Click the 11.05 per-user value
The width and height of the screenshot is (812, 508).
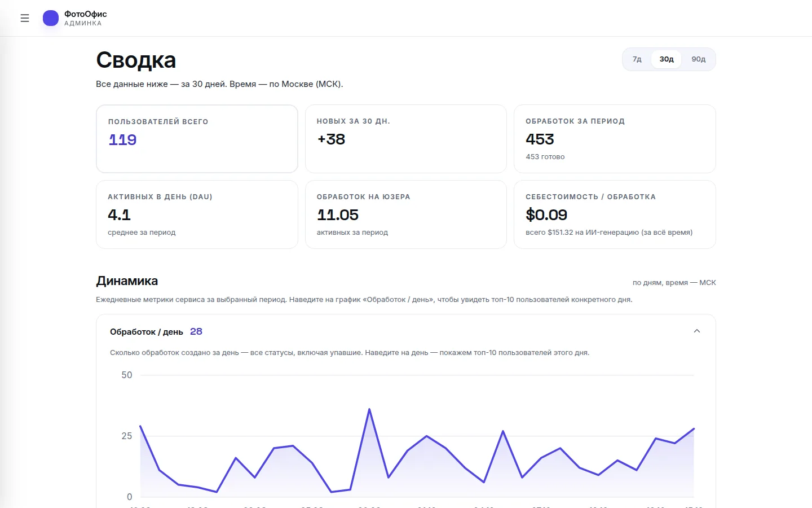click(x=338, y=215)
